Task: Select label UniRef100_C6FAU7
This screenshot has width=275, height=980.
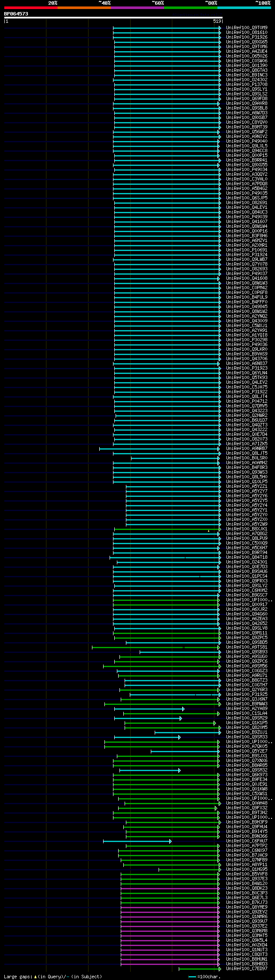Action: pyautogui.click(x=247, y=841)
